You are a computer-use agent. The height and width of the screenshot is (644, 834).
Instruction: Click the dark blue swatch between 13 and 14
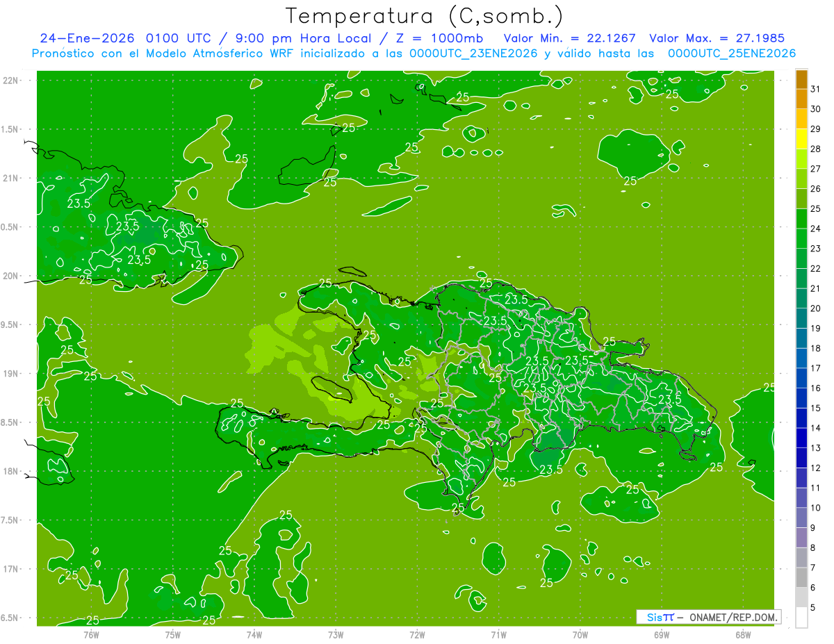802,438
